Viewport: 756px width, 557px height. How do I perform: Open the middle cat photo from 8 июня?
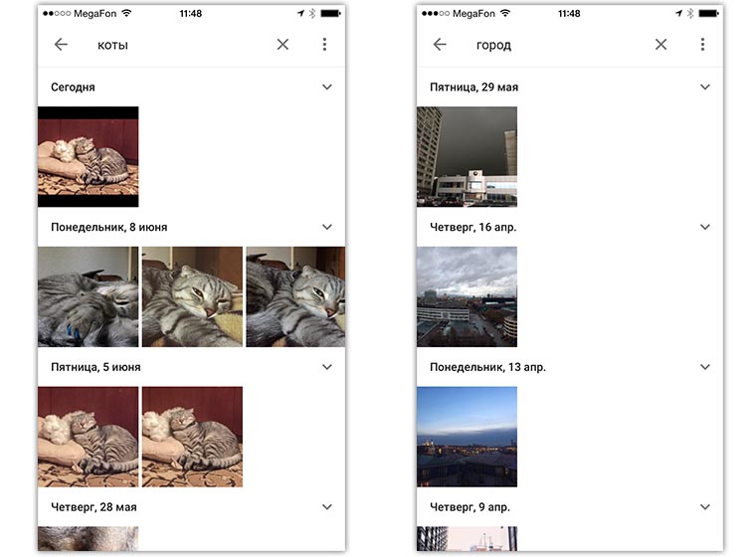192,296
